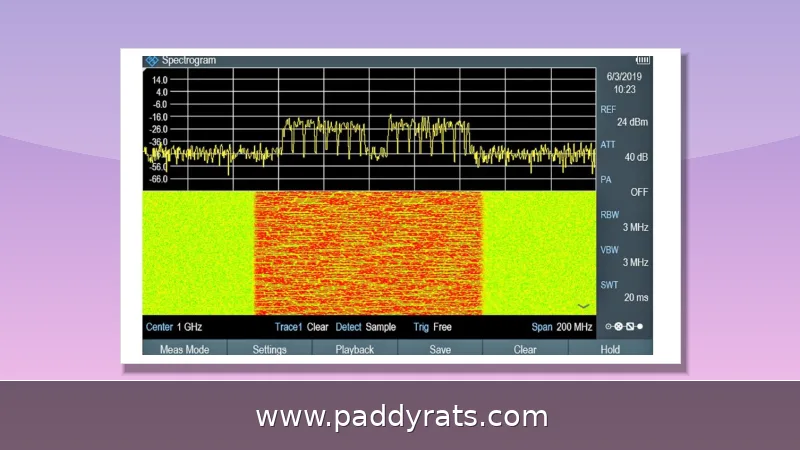
Task: Select the Span 200 MHz setting
Action: (562, 327)
